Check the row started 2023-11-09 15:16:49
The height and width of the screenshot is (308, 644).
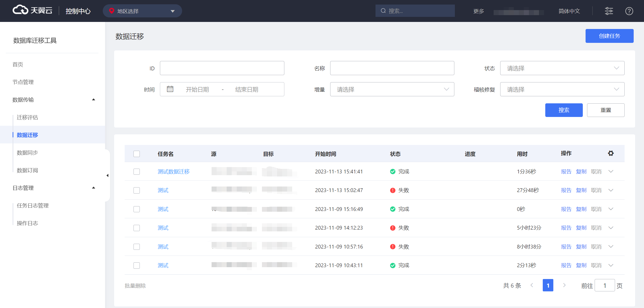point(137,209)
